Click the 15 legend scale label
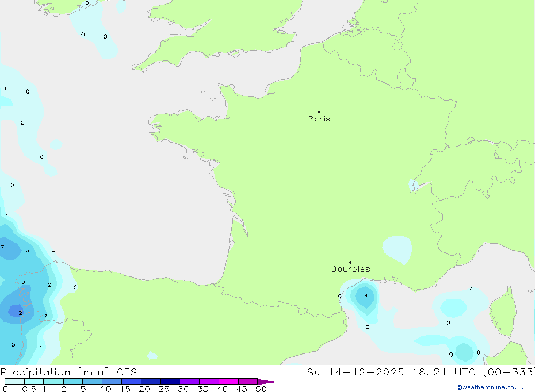 (x=125, y=389)
